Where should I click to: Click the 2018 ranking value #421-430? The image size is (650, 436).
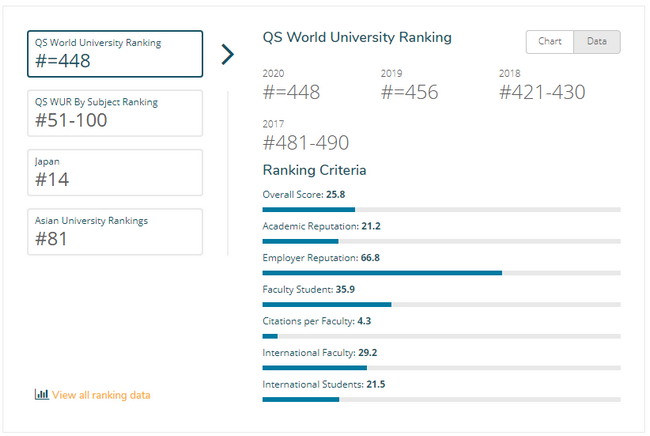(x=542, y=92)
